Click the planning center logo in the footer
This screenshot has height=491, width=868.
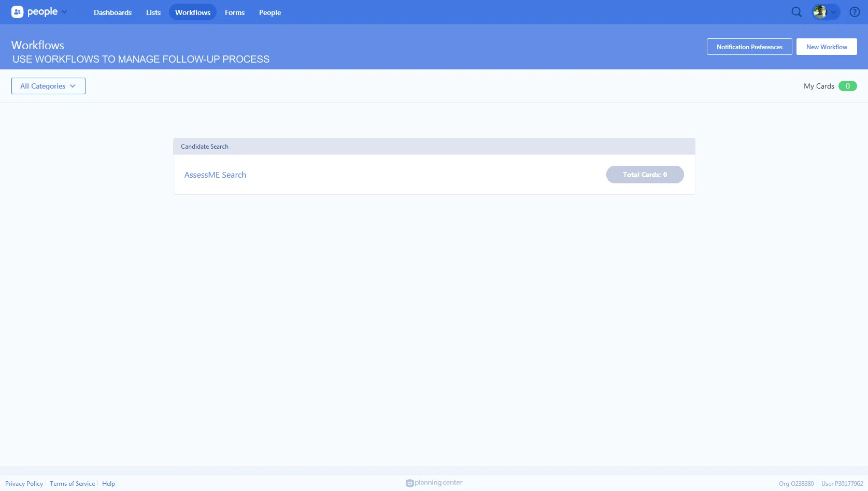[x=434, y=482]
